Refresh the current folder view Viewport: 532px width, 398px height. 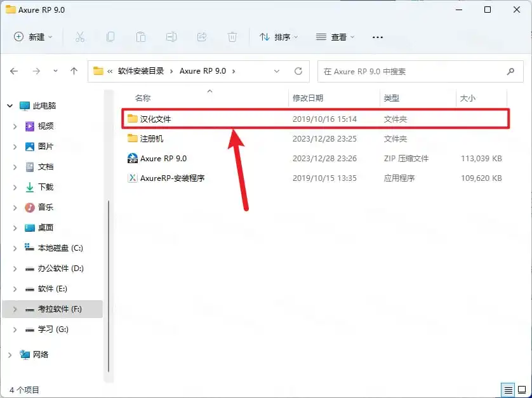tap(298, 71)
